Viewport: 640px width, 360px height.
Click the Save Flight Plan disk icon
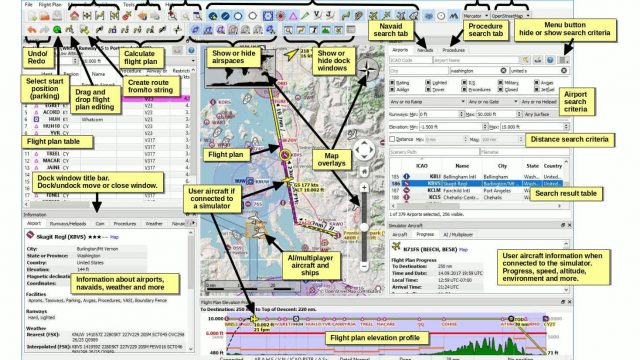pyautogui.click(x=57, y=16)
